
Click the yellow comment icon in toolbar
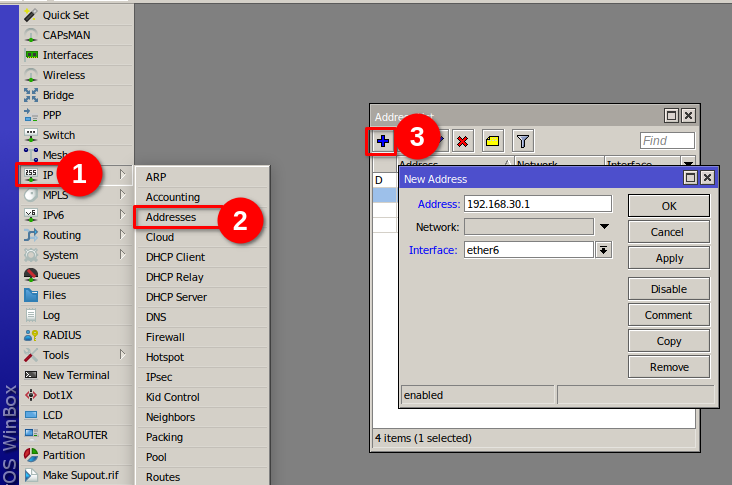click(492, 141)
